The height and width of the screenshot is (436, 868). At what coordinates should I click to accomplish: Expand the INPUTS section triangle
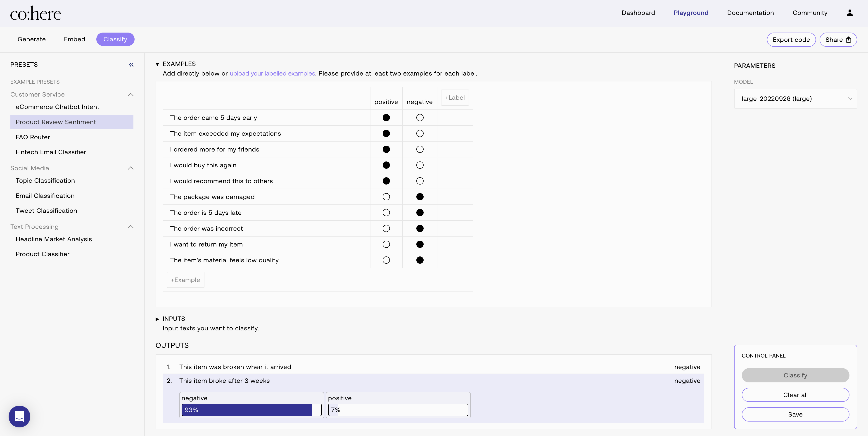(157, 319)
